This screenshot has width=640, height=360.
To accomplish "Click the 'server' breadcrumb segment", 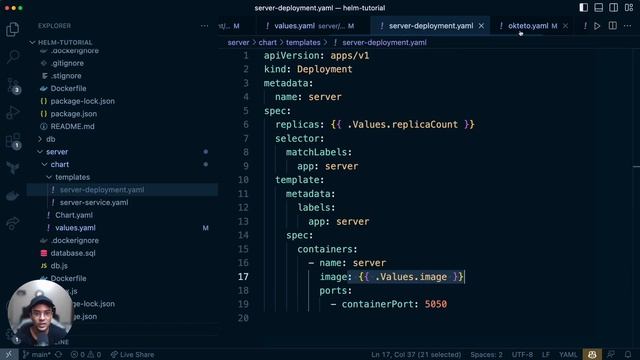I will tap(238, 42).
